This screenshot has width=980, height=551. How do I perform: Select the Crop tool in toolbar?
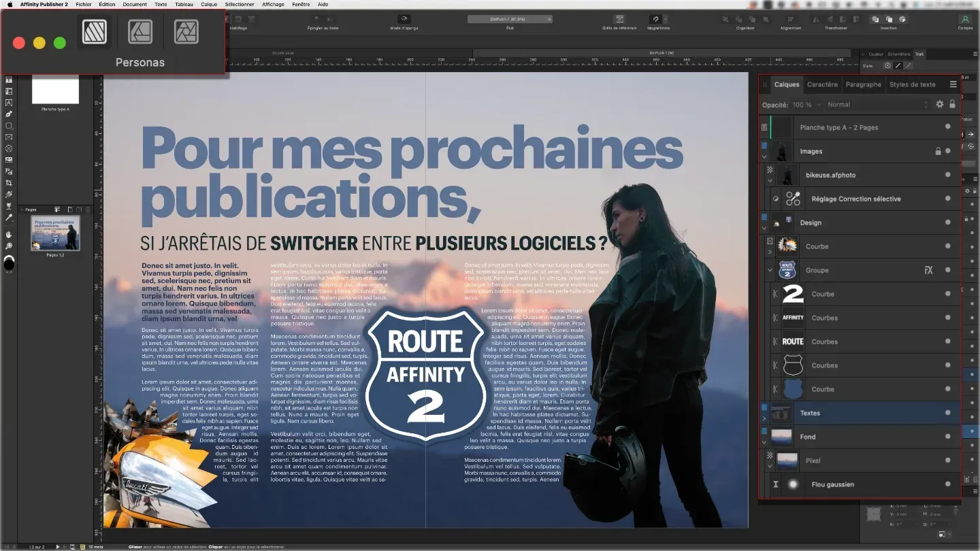[x=9, y=183]
